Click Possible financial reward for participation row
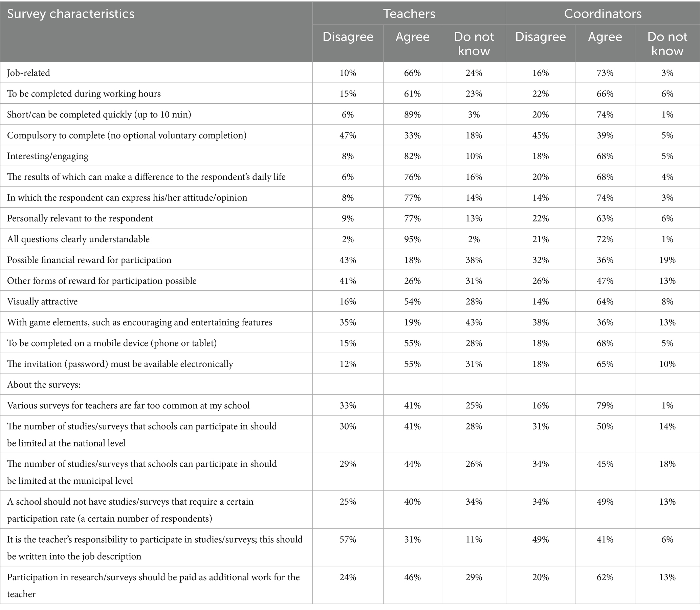The width and height of the screenshot is (700, 610). tap(89, 260)
